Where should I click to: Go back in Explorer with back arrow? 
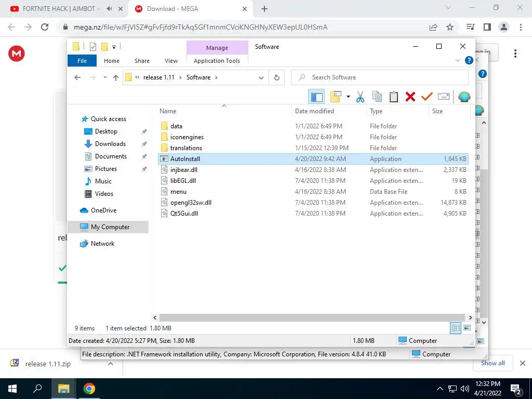[x=77, y=77]
